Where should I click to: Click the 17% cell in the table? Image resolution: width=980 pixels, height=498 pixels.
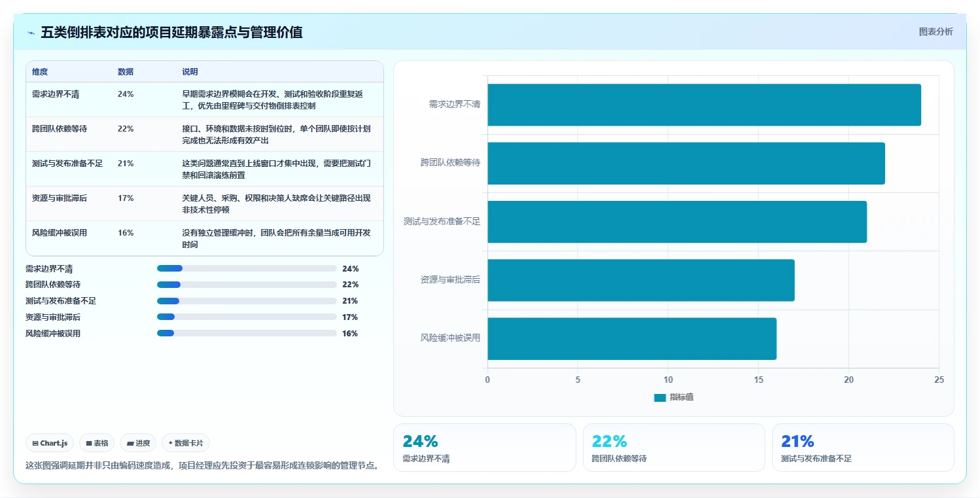(x=126, y=198)
